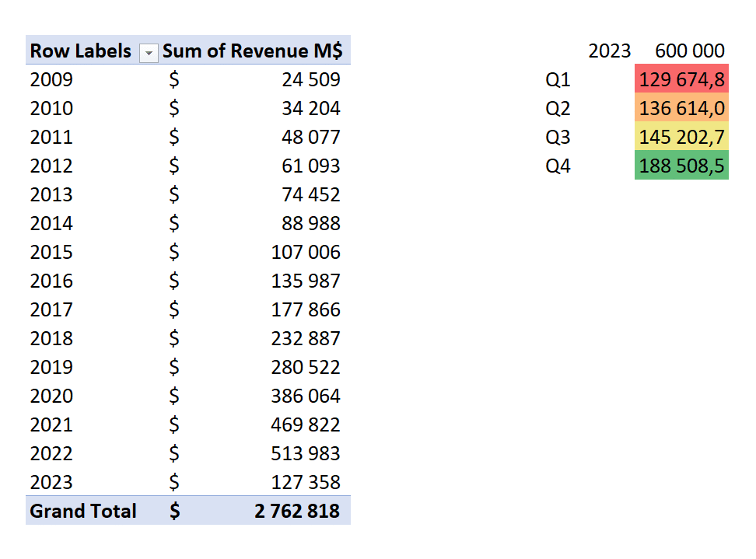756x559 pixels.
Task: Select the 600 000 target cell
Action: (689, 50)
